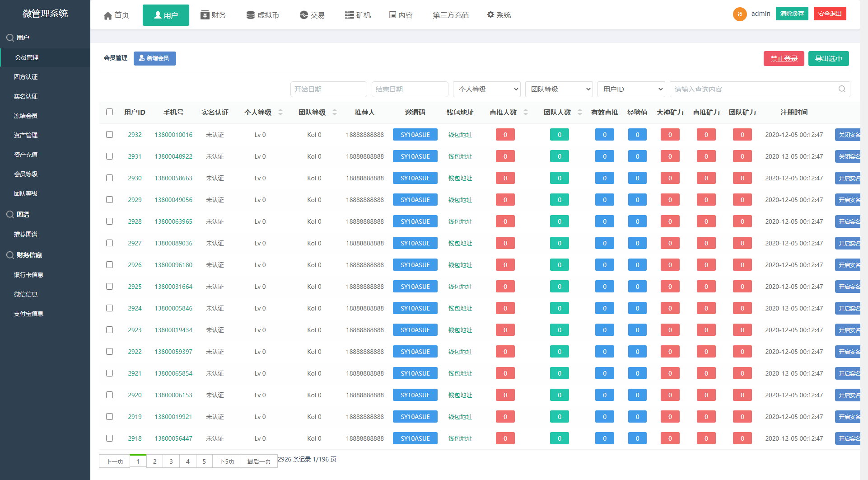Go to the 交易 trade tab

tap(312, 15)
